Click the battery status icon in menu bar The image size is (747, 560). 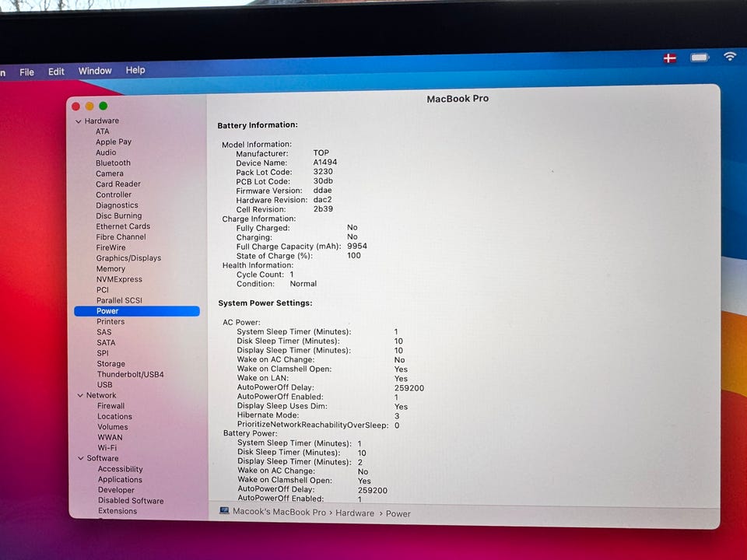pyautogui.click(x=700, y=58)
